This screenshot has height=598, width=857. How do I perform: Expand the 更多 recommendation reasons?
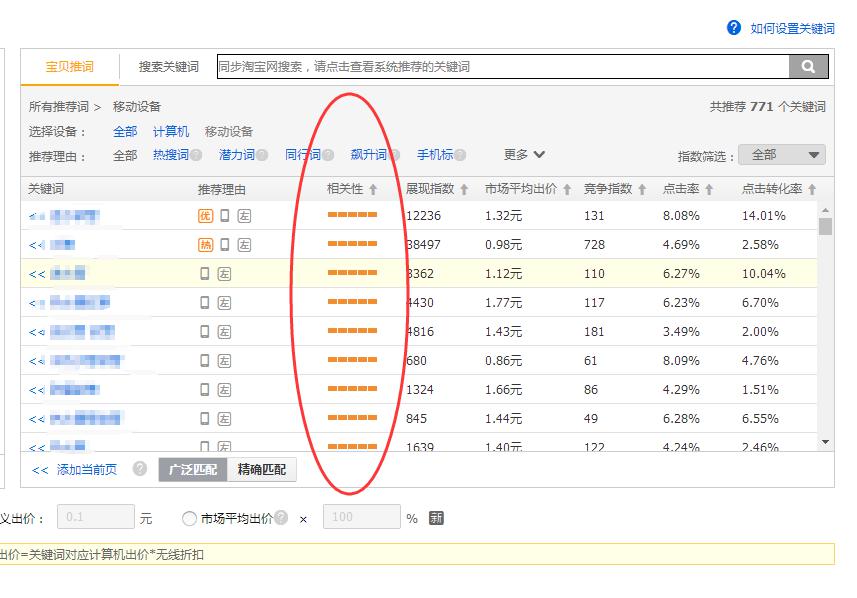coord(524,155)
